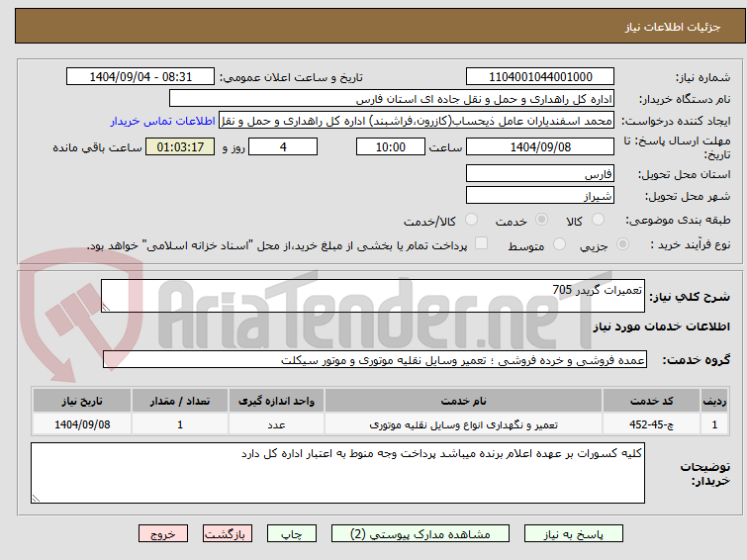Click the خروج exit button
The width and height of the screenshot is (747, 560).
tap(163, 534)
